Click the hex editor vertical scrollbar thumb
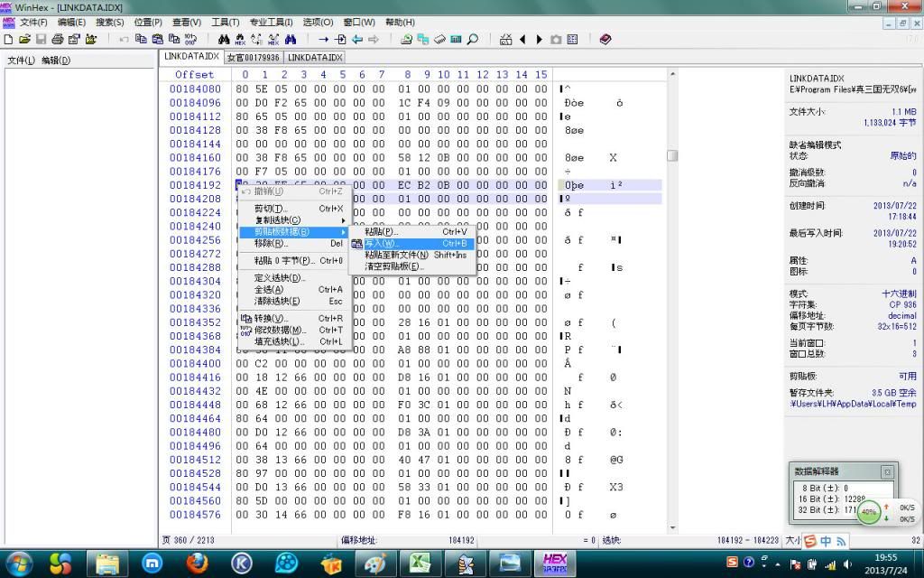 [x=672, y=155]
